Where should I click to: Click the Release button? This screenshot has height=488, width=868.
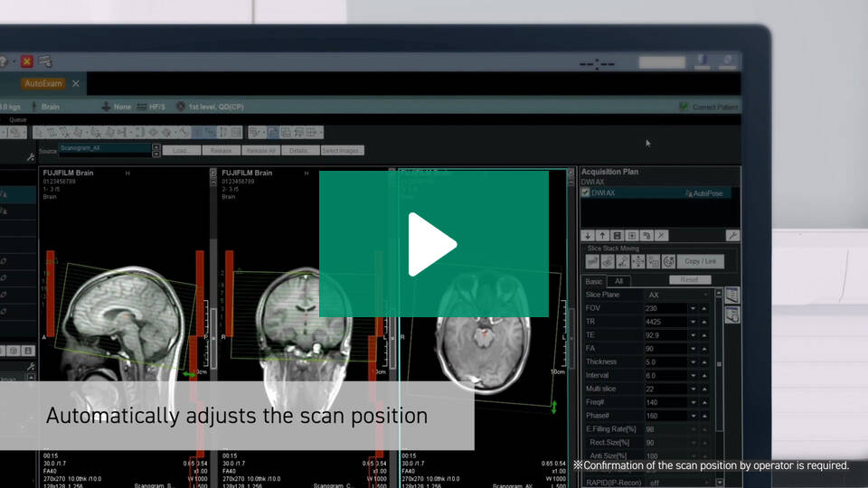click(221, 151)
